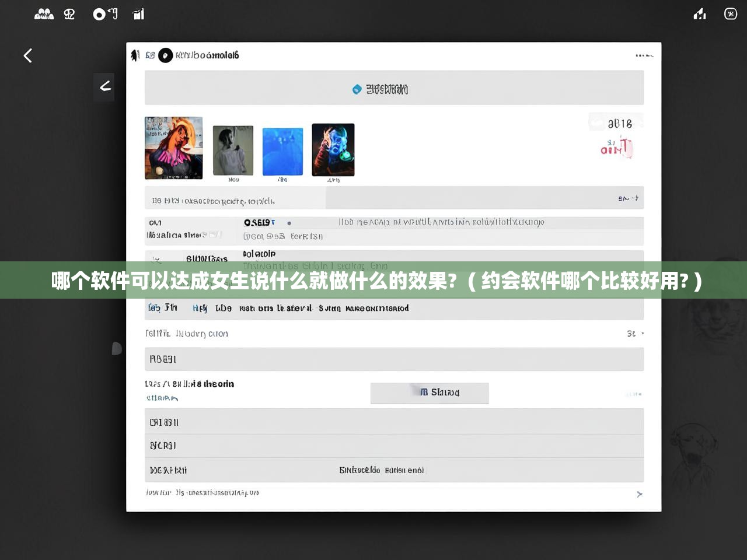
Task: Click the red ink stamp graphic on the right
Action: 615,148
